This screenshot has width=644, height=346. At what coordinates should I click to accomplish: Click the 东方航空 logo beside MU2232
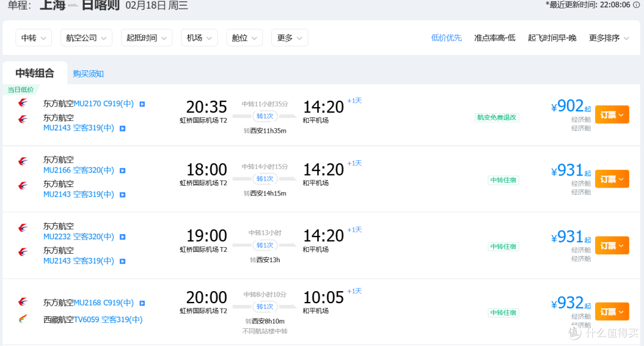[x=23, y=227]
